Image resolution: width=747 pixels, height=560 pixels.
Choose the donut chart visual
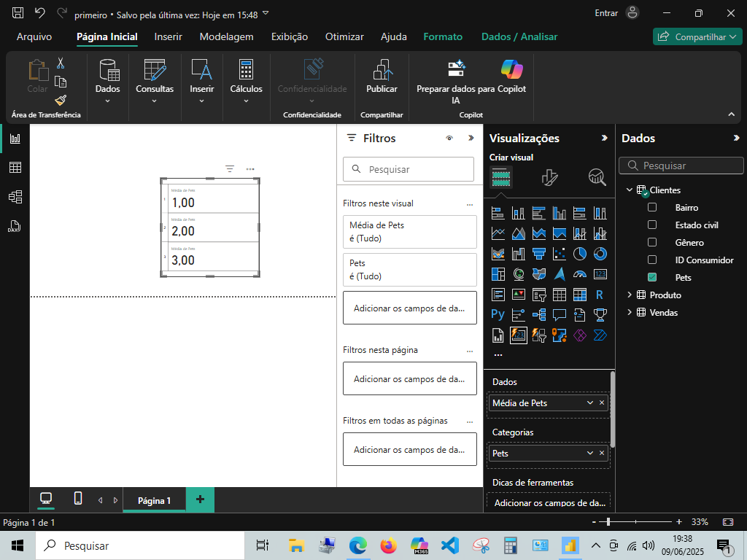(x=600, y=254)
